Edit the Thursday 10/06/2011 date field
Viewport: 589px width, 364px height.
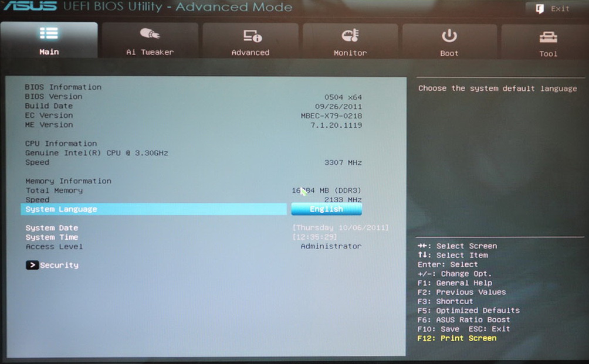[340, 227]
